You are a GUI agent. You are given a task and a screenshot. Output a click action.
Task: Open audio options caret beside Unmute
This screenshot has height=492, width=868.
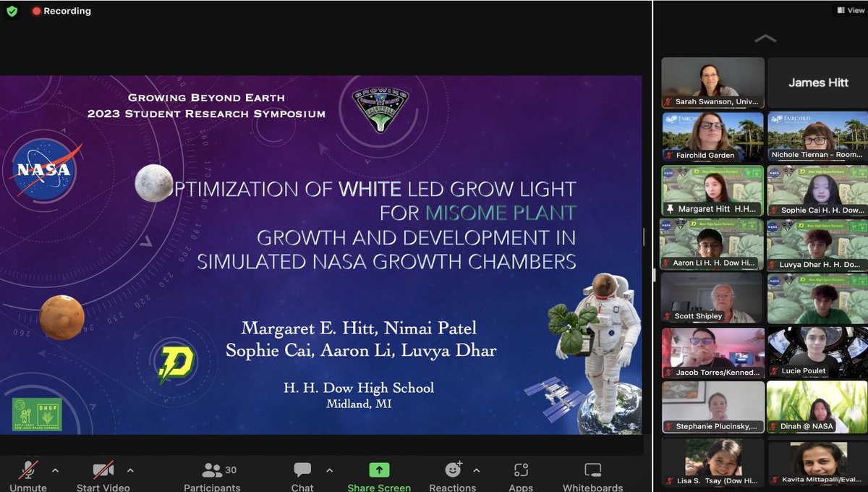(56, 470)
